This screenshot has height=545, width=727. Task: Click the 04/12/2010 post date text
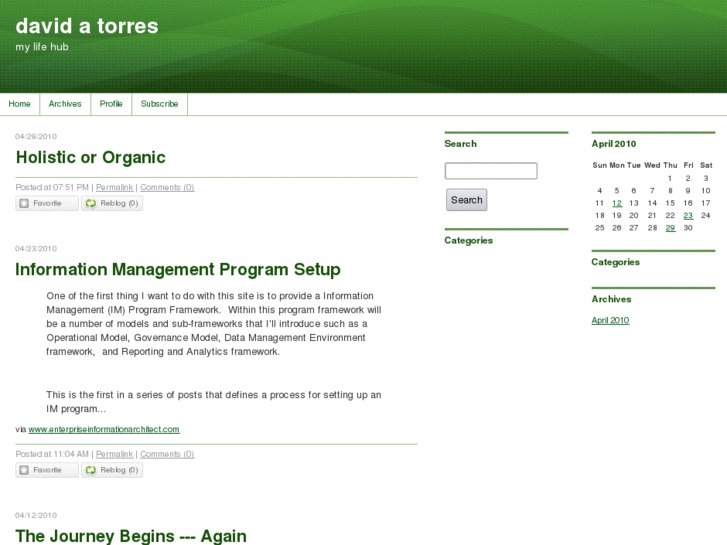click(x=36, y=515)
